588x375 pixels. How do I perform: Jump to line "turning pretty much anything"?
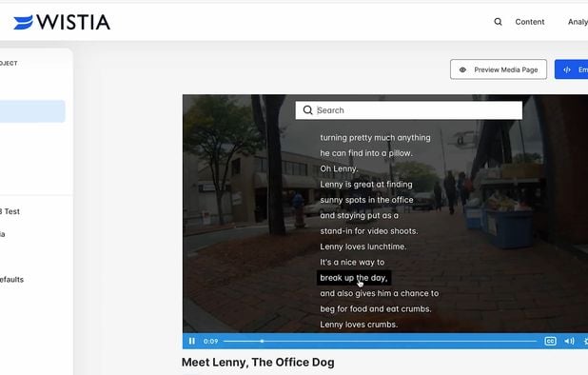pos(375,138)
